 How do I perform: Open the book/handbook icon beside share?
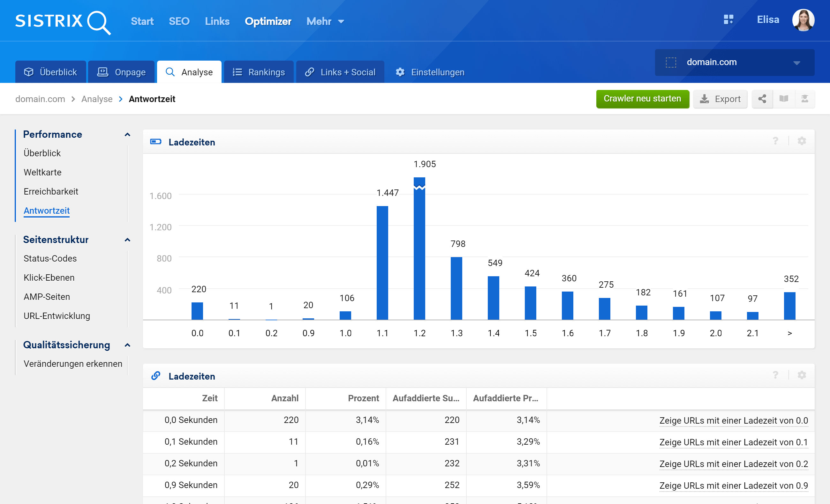[784, 99]
